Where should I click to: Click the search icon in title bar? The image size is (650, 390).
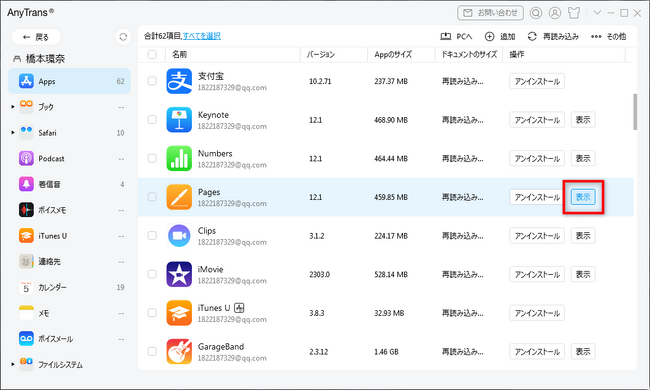pyautogui.click(x=536, y=13)
